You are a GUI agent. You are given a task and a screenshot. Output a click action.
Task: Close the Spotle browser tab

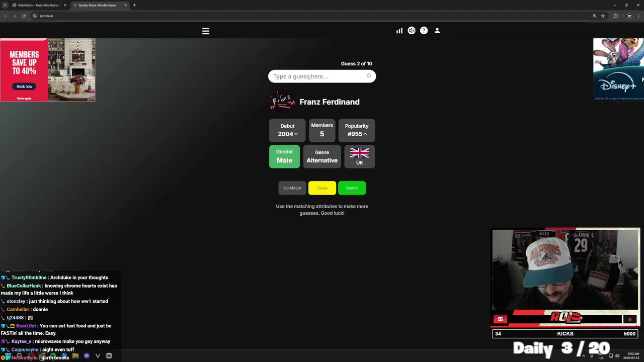125,5
